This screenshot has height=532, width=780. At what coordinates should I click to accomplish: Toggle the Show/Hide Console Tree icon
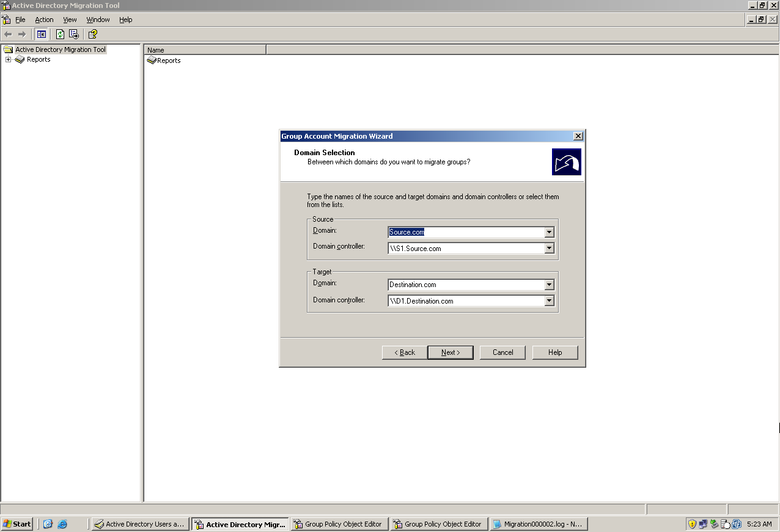point(42,34)
